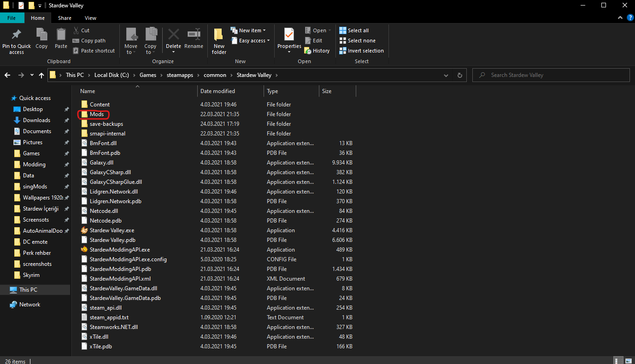
Task: Select This PC in navigation pane
Action: click(x=28, y=290)
